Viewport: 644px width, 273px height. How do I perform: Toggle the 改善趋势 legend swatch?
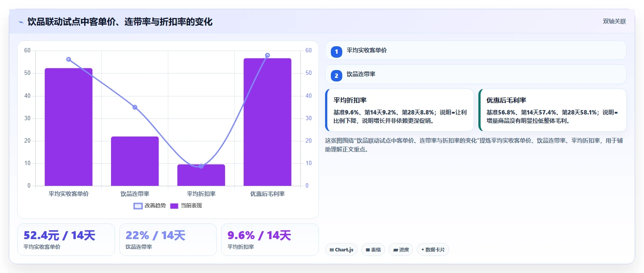[138, 206]
